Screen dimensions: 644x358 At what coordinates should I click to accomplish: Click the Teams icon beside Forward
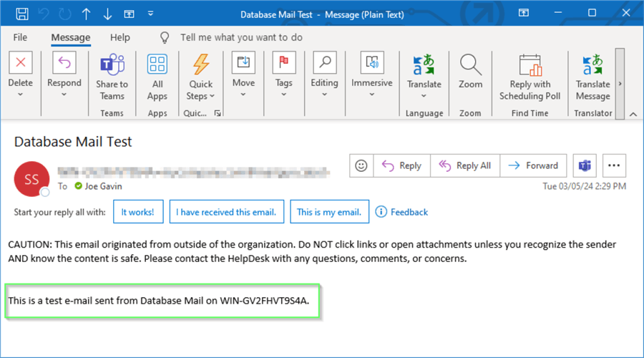point(585,165)
